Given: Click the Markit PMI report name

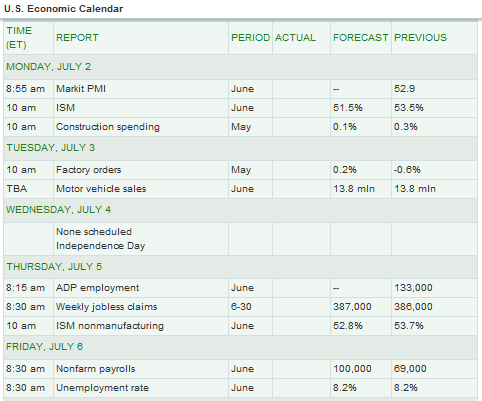Looking at the screenshot, I should point(81,89).
